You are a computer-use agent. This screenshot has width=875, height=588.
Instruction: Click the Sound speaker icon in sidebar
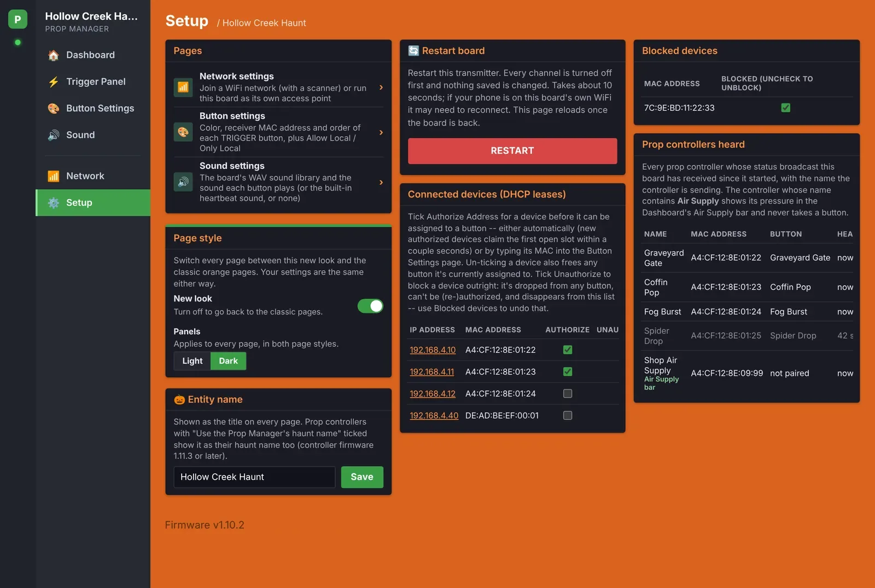tap(54, 135)
